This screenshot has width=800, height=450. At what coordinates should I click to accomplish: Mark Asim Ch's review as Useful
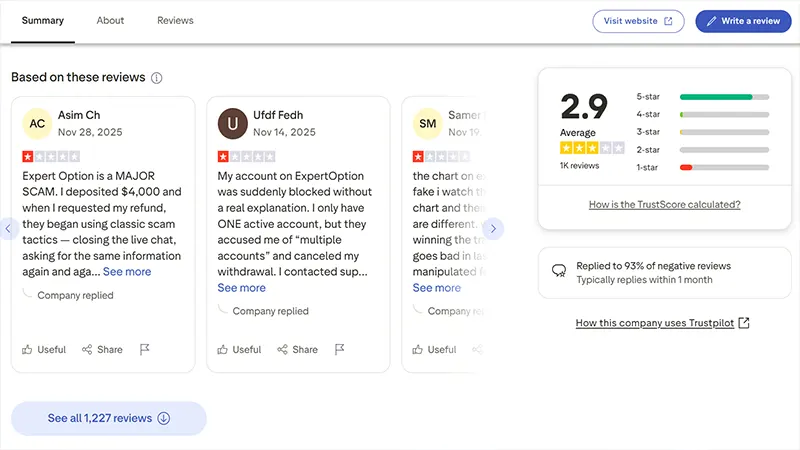point(44,349)
